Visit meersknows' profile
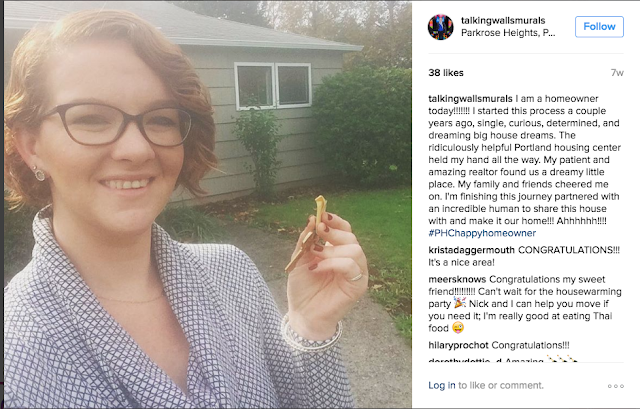This screenshot has height=409, width=640. point(457,279)
